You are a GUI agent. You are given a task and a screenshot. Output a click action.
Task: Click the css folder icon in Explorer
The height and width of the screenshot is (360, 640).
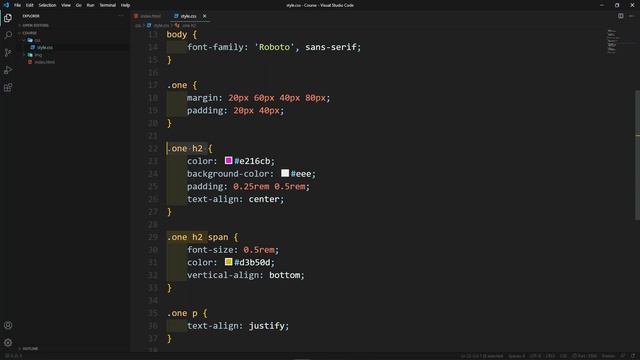30,40
